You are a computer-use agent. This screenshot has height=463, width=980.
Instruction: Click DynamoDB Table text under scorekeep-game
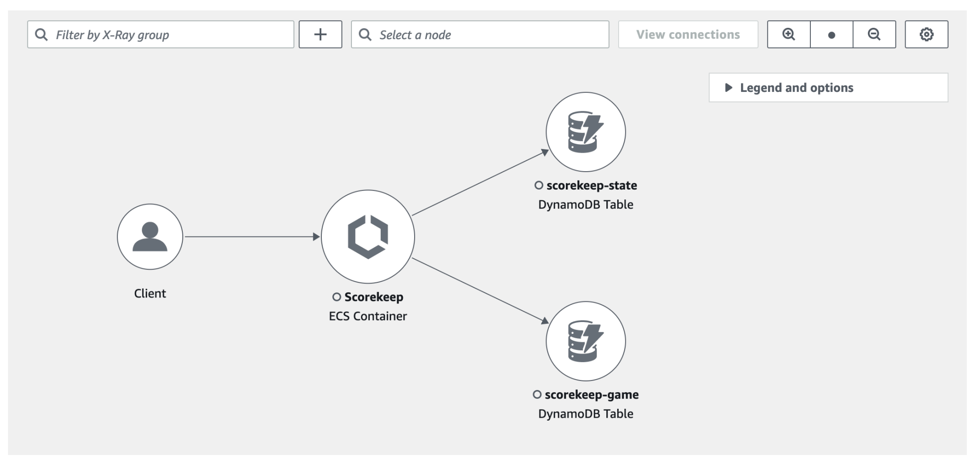click(586, 414)
